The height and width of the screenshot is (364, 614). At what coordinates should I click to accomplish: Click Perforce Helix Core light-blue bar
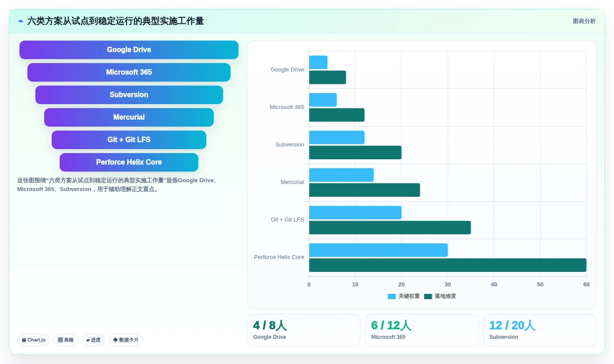tap(379, 250)
